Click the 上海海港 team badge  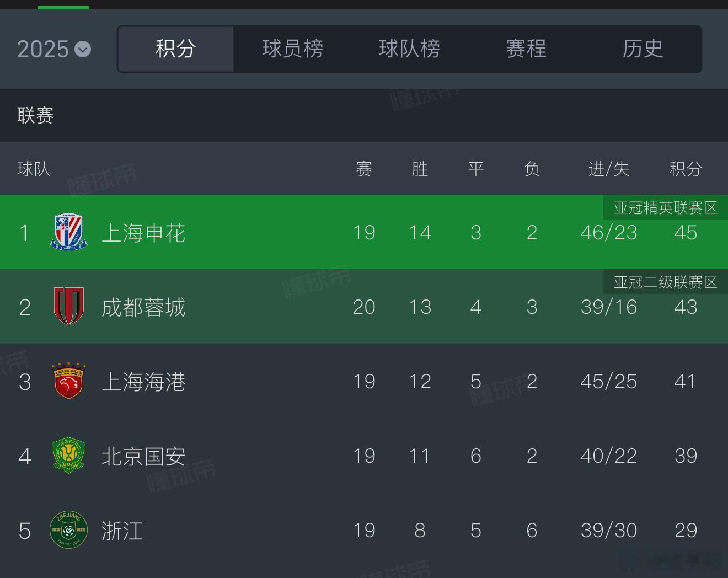point(68,381)
